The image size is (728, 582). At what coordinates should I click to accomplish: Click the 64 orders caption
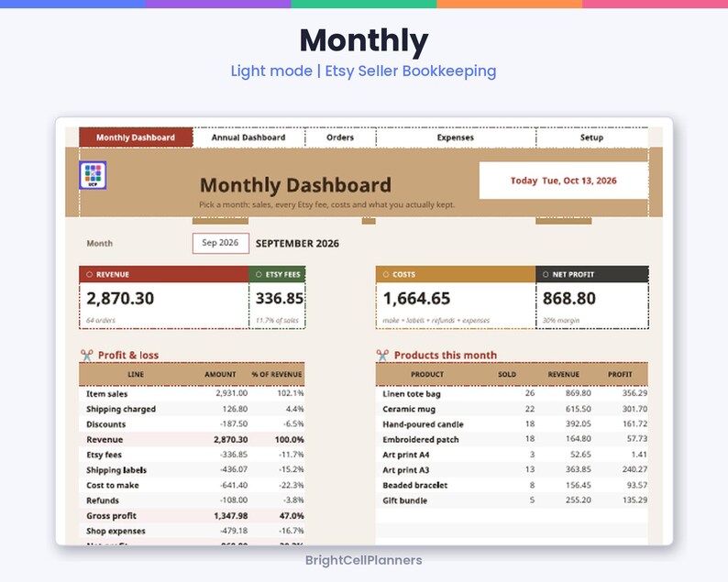101,320
